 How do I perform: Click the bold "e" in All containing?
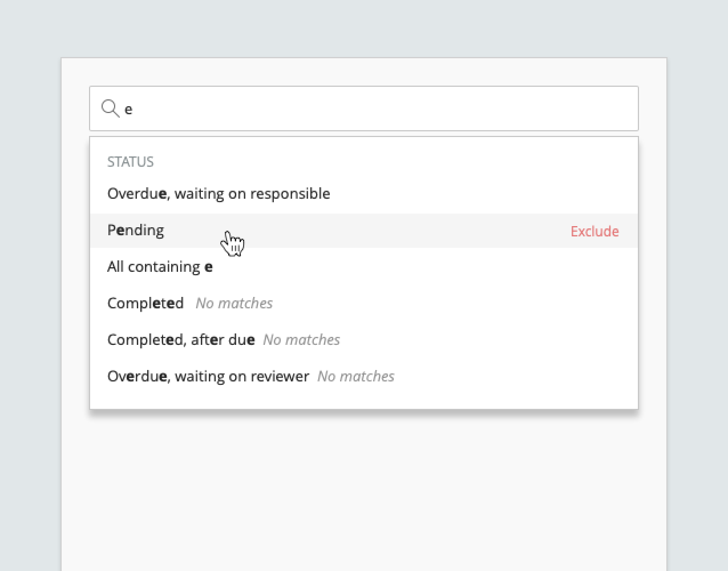click(209, 267)
